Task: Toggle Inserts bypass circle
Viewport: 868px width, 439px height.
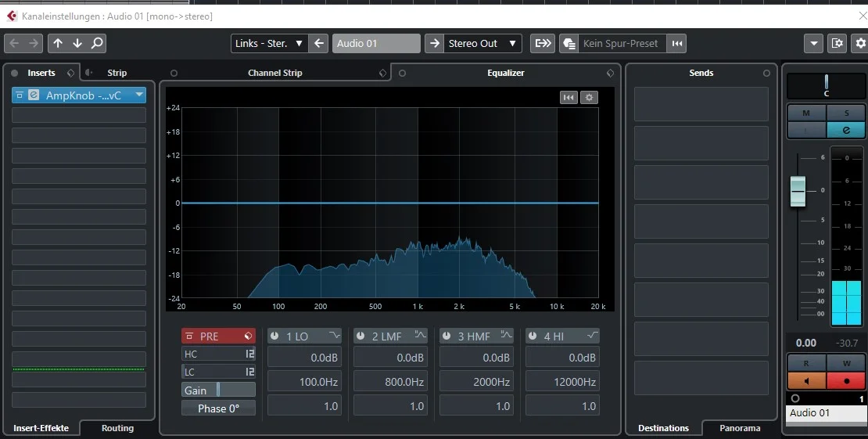Action: tap(14, 73)
